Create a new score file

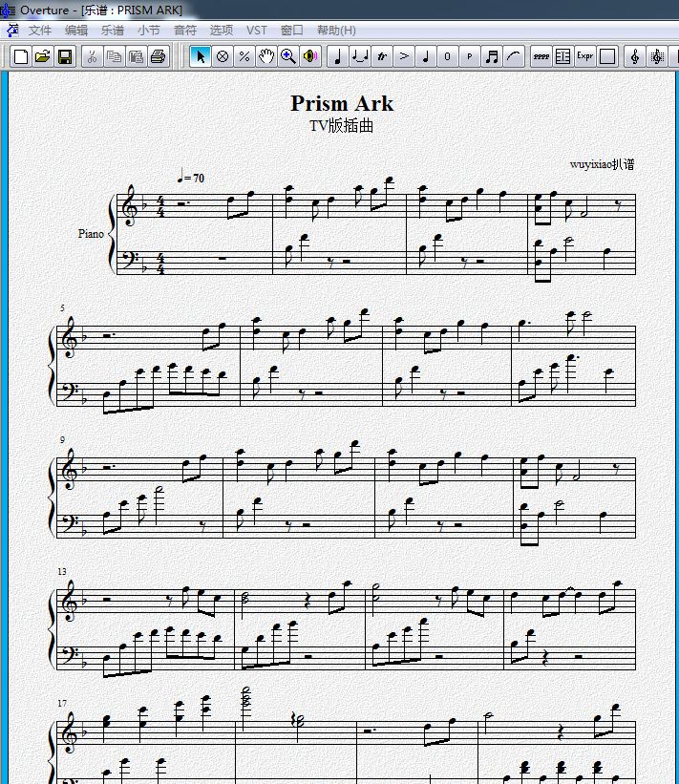tap(21, 56)
